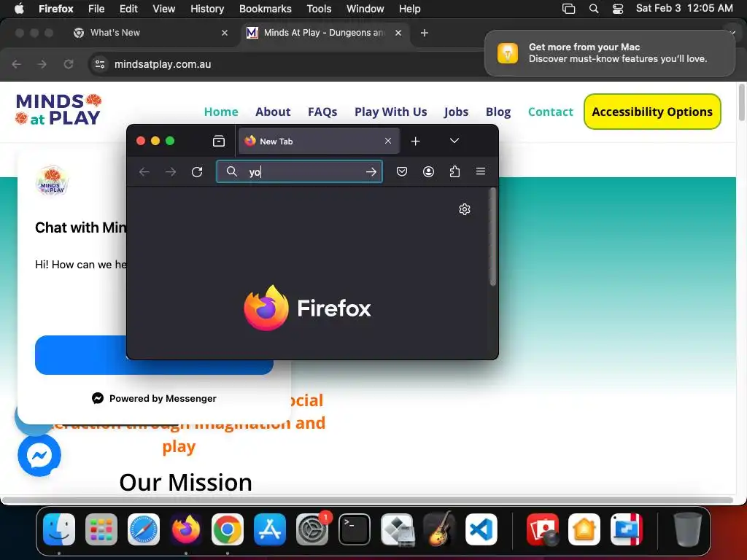Open the Jobs navigation link
Image resolution: width=747 pixels, height=560 pixels.
(456, 112)
